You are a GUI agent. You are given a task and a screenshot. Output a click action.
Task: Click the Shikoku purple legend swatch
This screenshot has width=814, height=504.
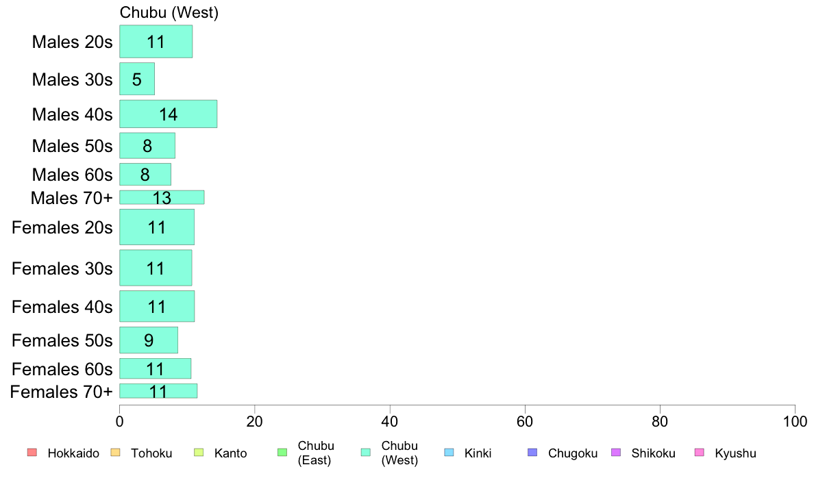tap(616, 453)
